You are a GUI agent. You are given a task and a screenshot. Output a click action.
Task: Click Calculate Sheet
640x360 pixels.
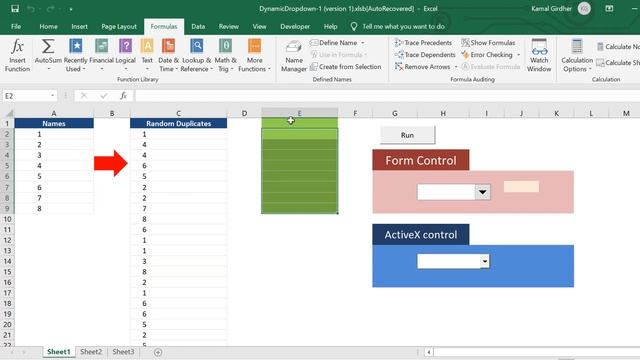[618, 63]
